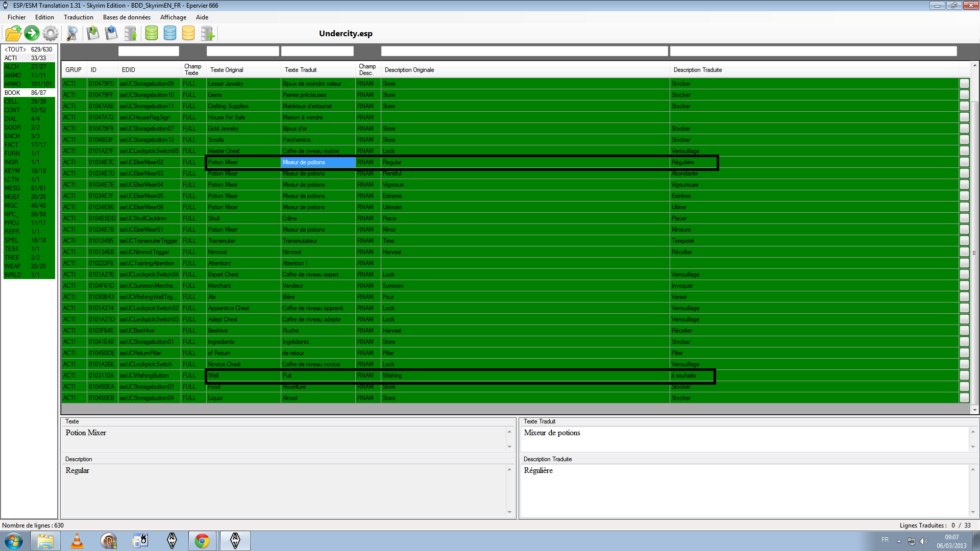The height and width of the screenshot is (551, 980).
Task: Click the database with plus icon
Action: [x=208, y=34]
